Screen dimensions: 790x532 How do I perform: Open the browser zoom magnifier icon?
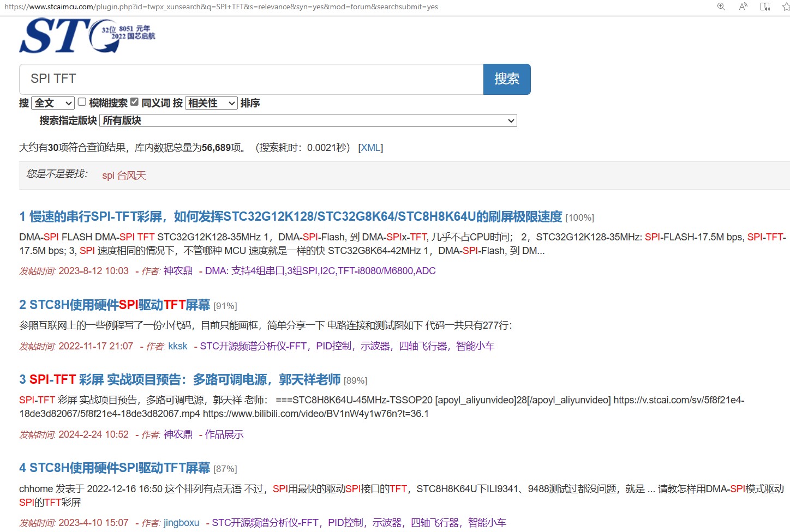721,7
